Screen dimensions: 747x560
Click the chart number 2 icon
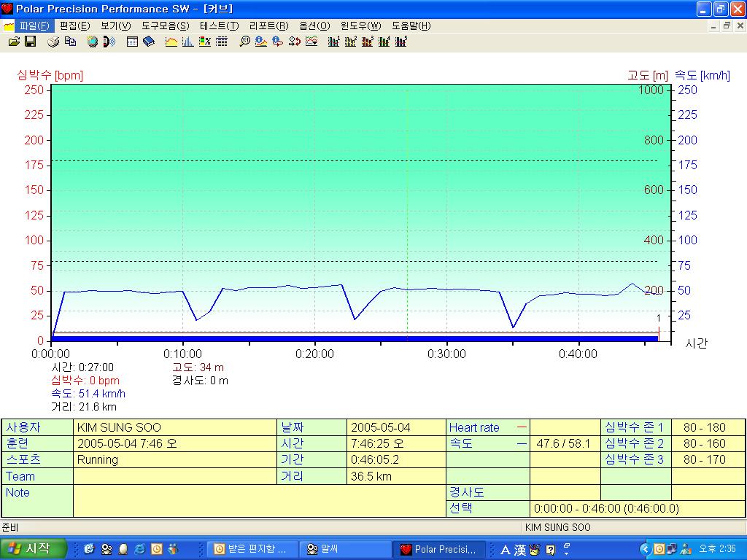(x=351, y=42)
